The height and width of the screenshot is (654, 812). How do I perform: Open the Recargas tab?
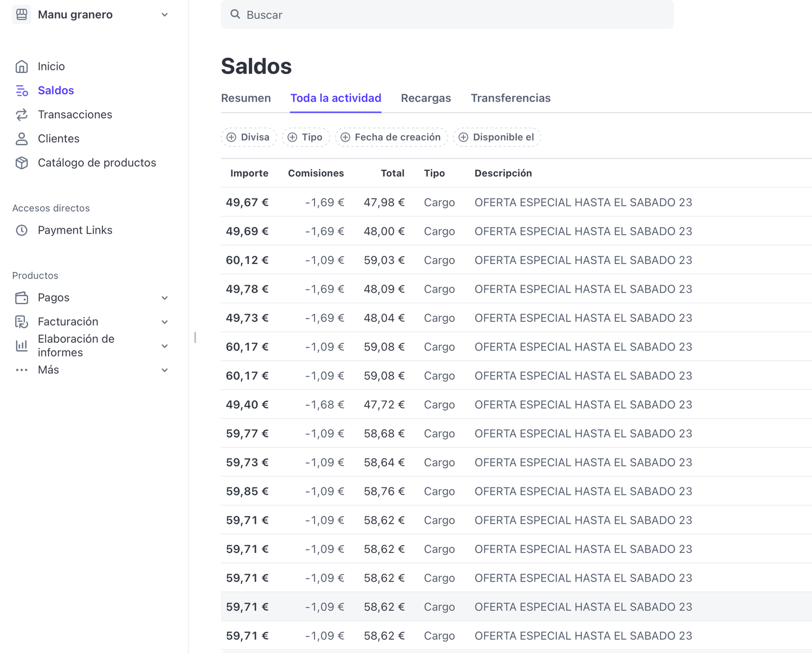coord(425,98)
